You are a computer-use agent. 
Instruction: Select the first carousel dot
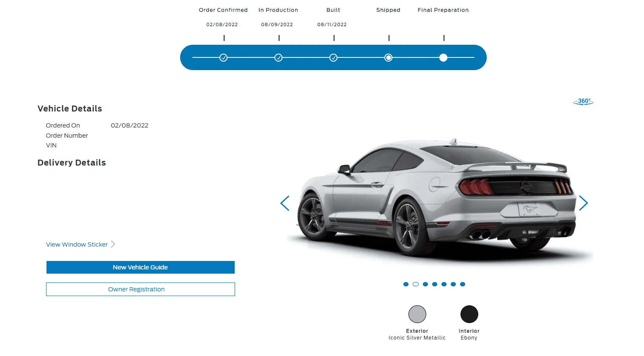point(406,284)
